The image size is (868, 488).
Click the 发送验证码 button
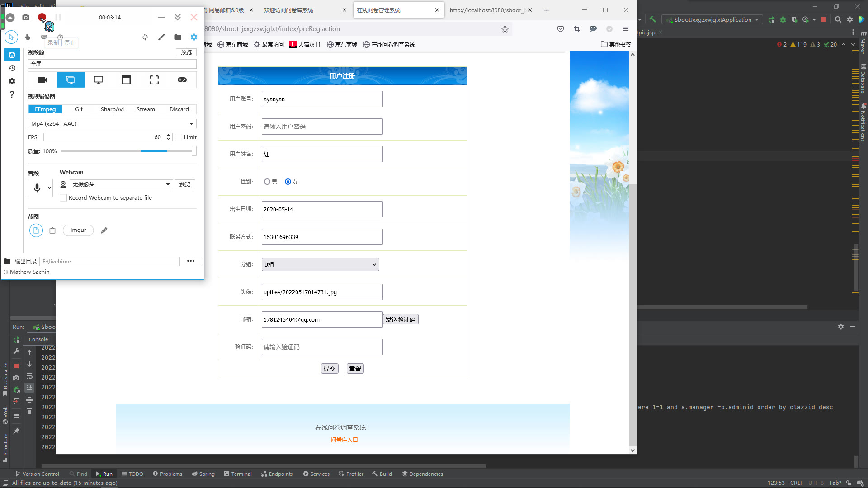[401, 319]
